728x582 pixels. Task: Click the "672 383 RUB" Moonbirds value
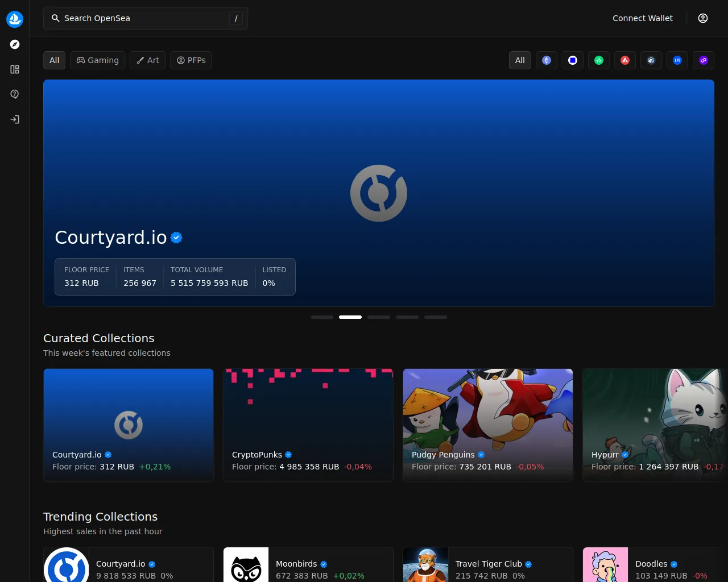coord(302,576)
